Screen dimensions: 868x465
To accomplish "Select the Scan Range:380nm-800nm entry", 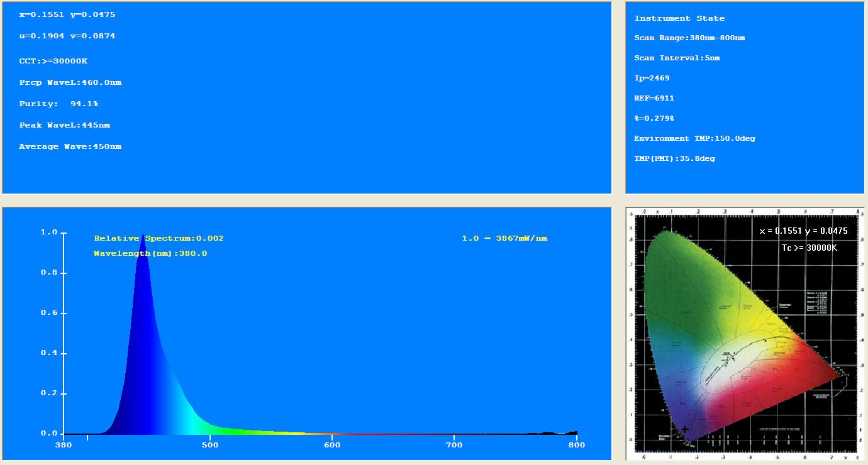I will point(689,38).
